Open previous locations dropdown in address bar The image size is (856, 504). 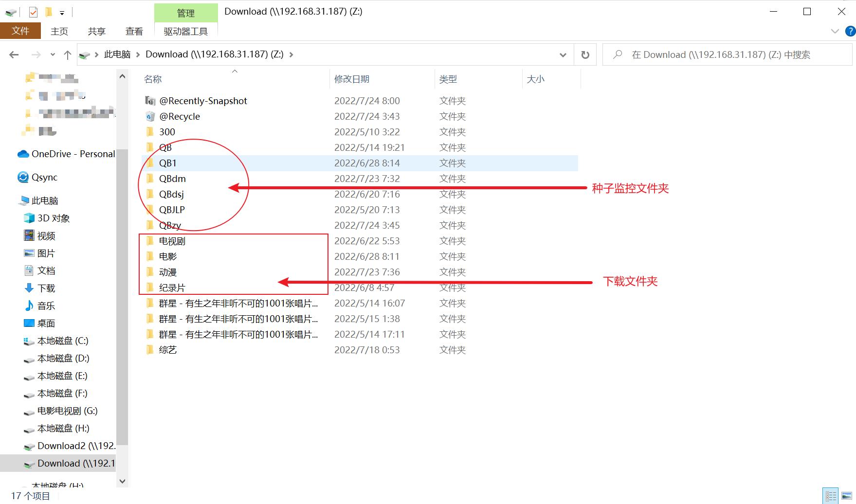point(563,54)
